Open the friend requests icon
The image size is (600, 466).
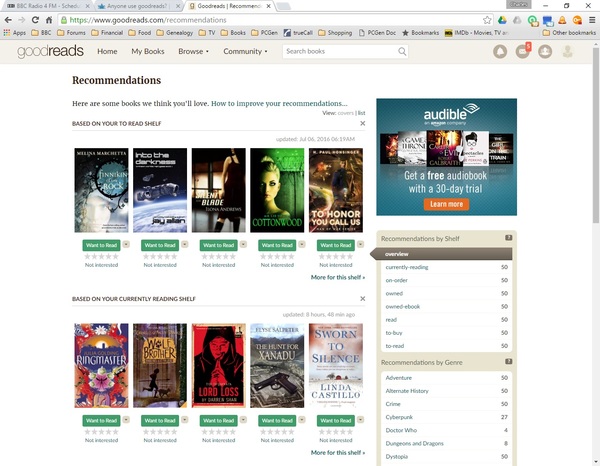pos(545,51)
